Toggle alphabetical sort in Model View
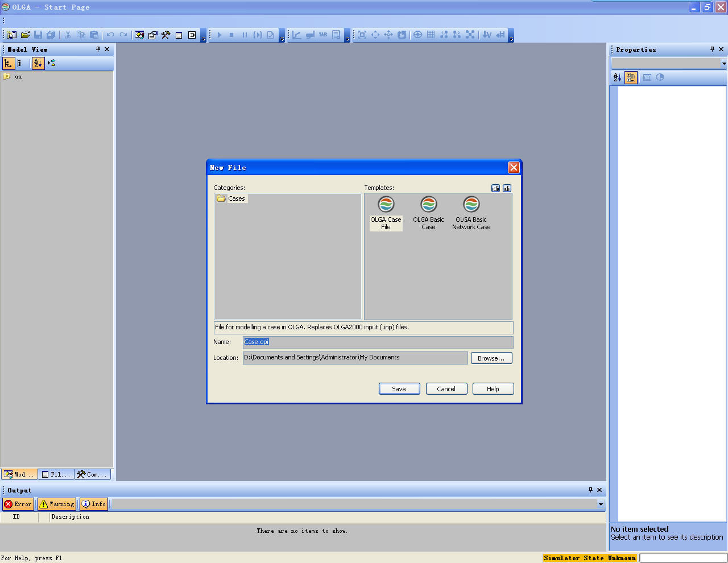Image resolution: width=728 pixels, height=563 pixels. point(38,63)
